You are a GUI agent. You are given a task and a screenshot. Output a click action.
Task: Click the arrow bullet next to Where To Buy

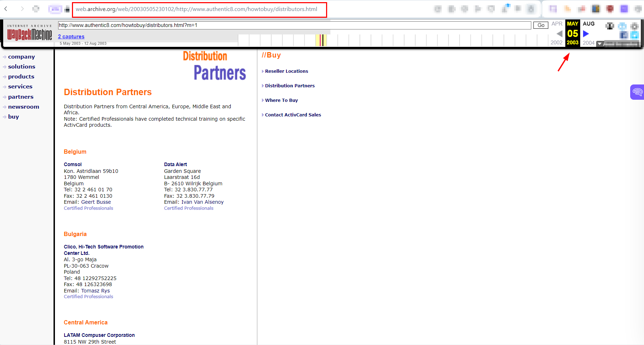263,100
